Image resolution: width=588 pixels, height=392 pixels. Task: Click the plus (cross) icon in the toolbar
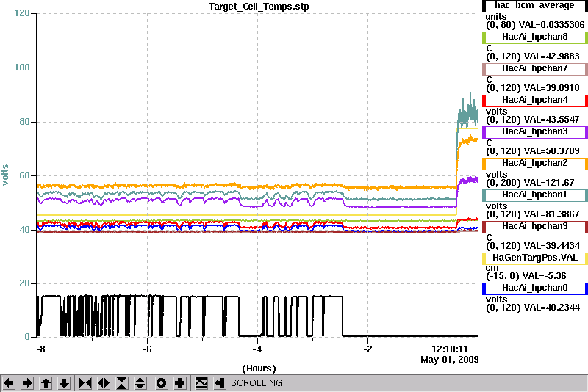point(180,383)
